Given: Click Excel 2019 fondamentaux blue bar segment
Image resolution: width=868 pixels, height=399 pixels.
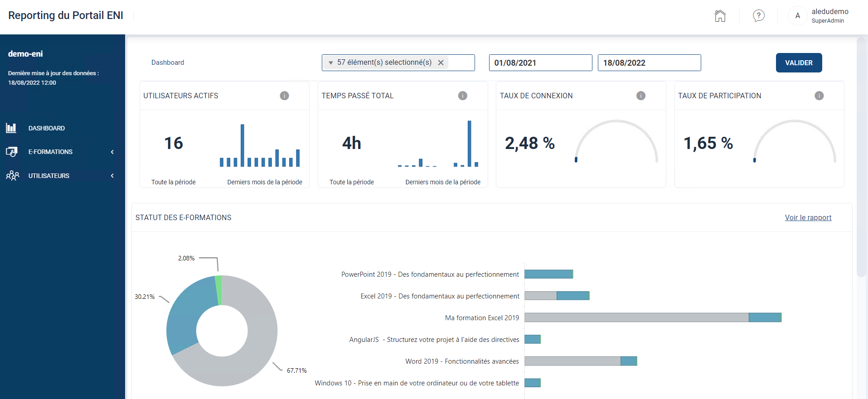Looking at the screenshot, I should pyautogui.click(x=573, y=296).
